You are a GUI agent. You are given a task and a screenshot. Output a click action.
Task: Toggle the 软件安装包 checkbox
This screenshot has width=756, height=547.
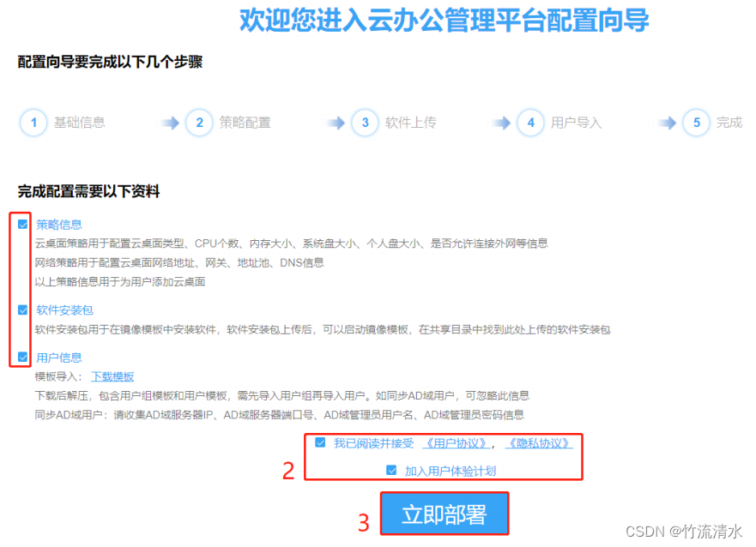tap(22, 310)
